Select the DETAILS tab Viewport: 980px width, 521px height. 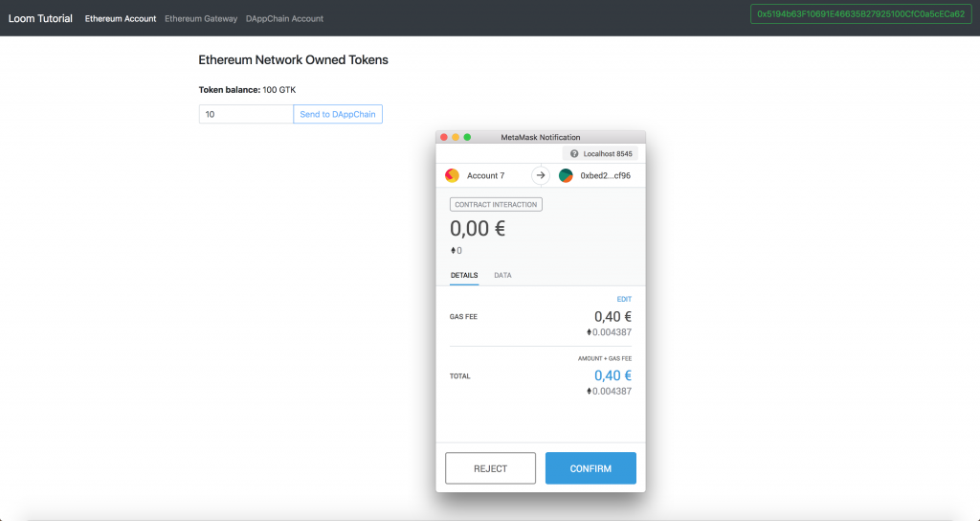click(464, 275)
